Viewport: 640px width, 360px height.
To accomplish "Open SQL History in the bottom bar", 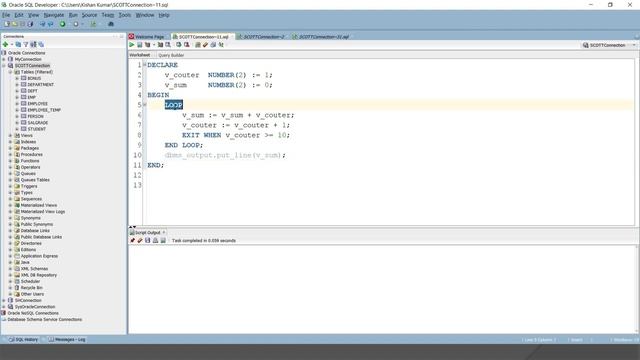I will 23,340.
